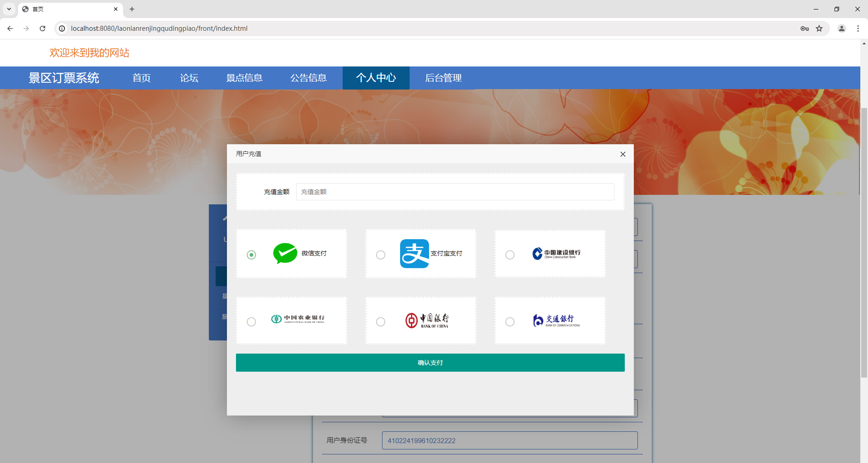The image size is (868, 463).
Task: Click the Bank of Communications logo
Action: tap(557, 321)
